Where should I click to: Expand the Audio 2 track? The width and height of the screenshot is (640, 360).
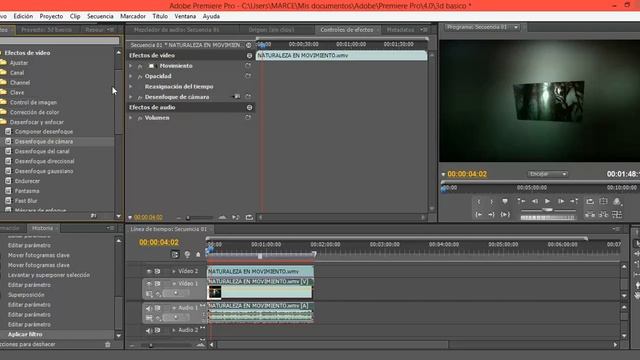[x=174, y=330]
